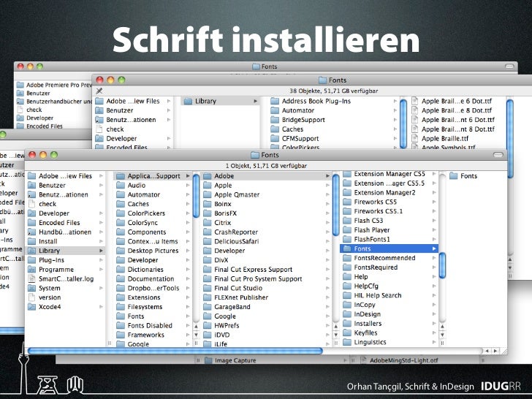Image resolution: width=532 pixels, height=399 pixels.
Task: Click the InDesign folder icon
Action: (346, 313)
